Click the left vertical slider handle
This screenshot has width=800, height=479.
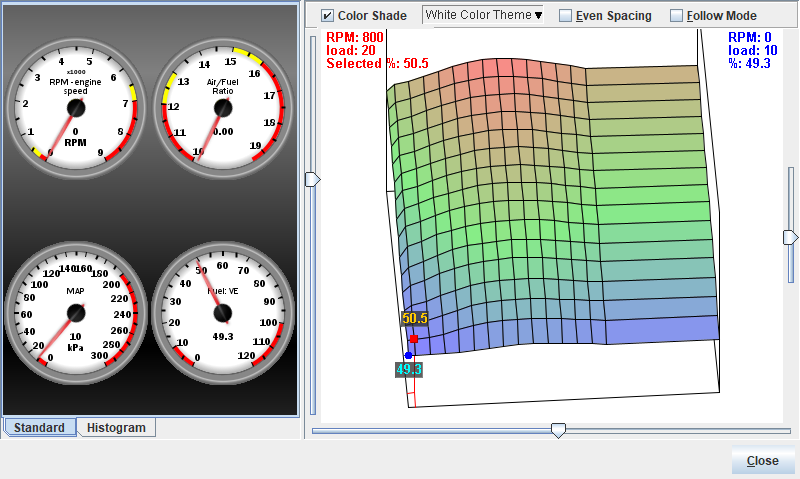[312, 179]
